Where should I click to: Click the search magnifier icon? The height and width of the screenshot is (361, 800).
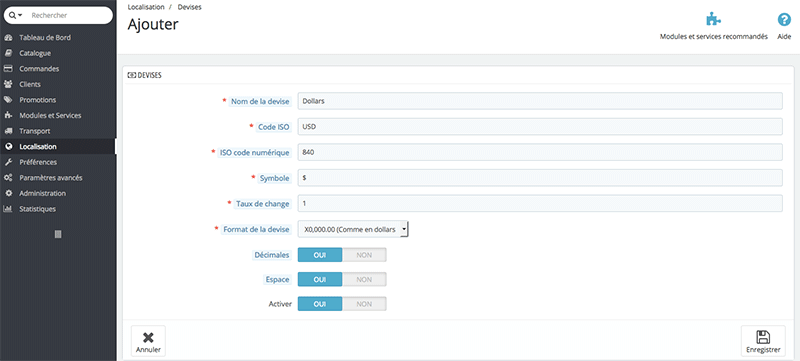coord(13,15)
